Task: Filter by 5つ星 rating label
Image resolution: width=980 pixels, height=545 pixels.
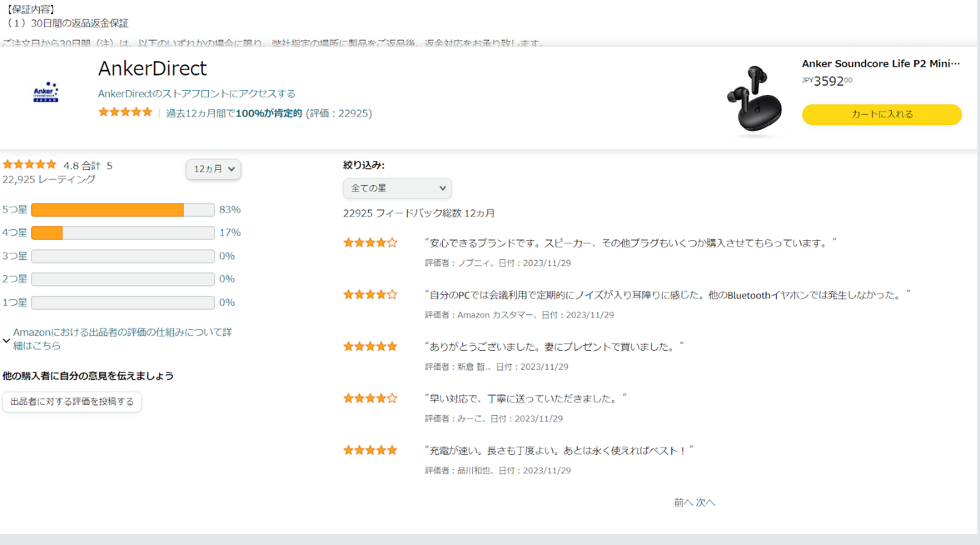Action: 15,210
